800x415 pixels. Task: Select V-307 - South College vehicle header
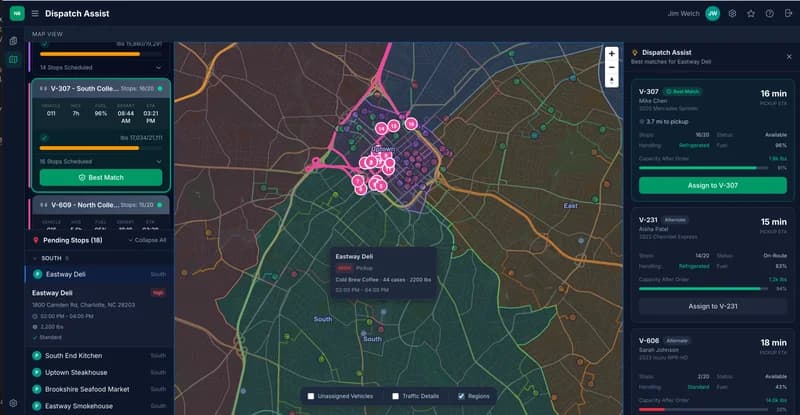(101, 89)
